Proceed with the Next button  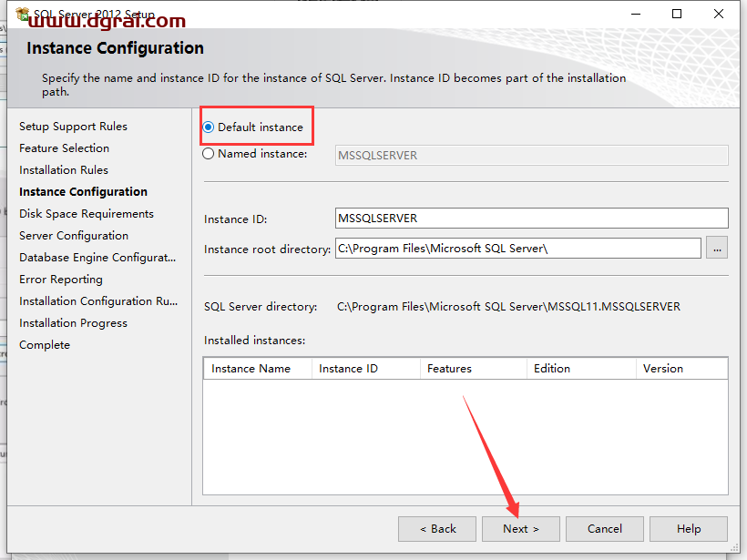tap(521, 529)
